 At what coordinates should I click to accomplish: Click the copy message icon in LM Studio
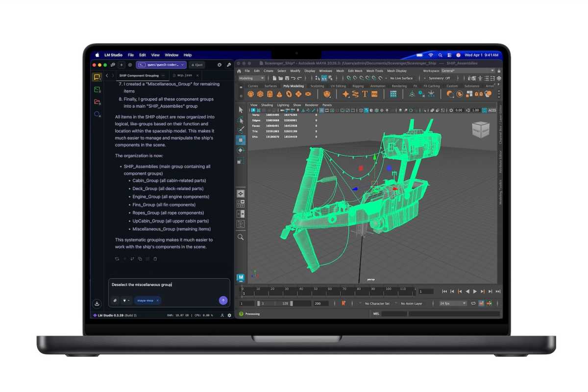[x=141, y=259]
